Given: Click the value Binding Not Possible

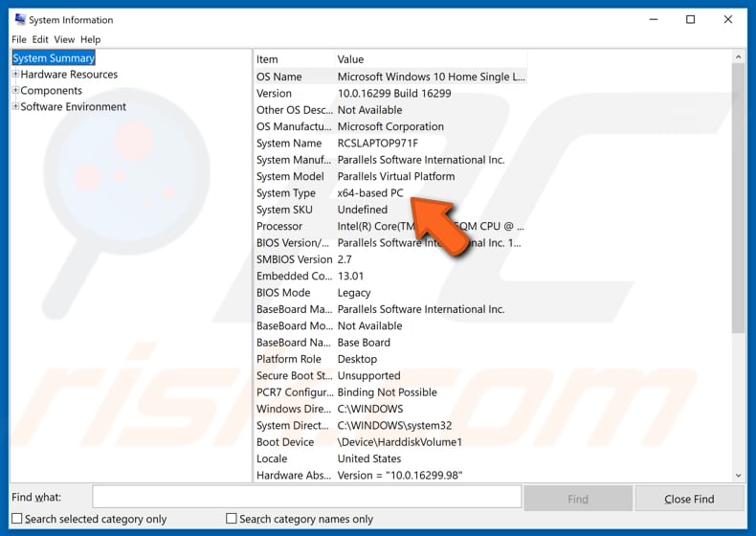Looking at the screenshot, I should click(x=388, y=392).
